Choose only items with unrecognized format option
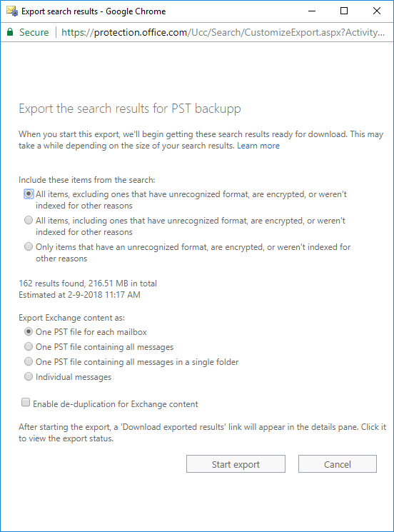Viewport: 394px width, 532px height. coord(29,246)
